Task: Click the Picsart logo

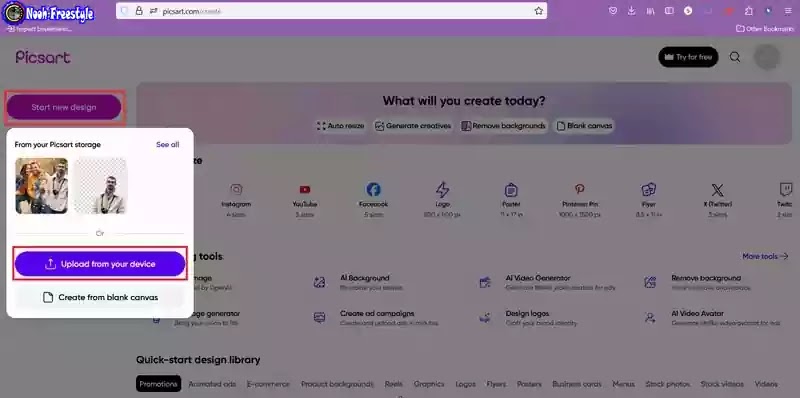Action: click(x=43, y=57)
